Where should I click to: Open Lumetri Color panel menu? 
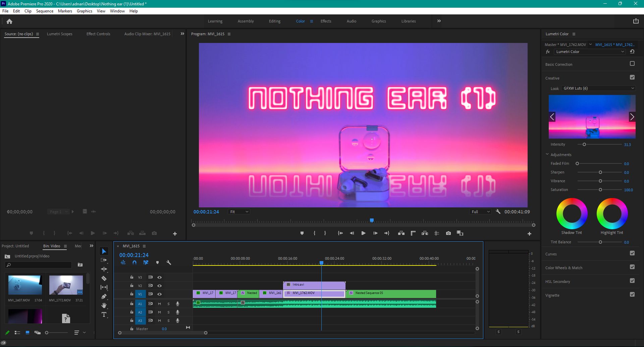[574, 34]
